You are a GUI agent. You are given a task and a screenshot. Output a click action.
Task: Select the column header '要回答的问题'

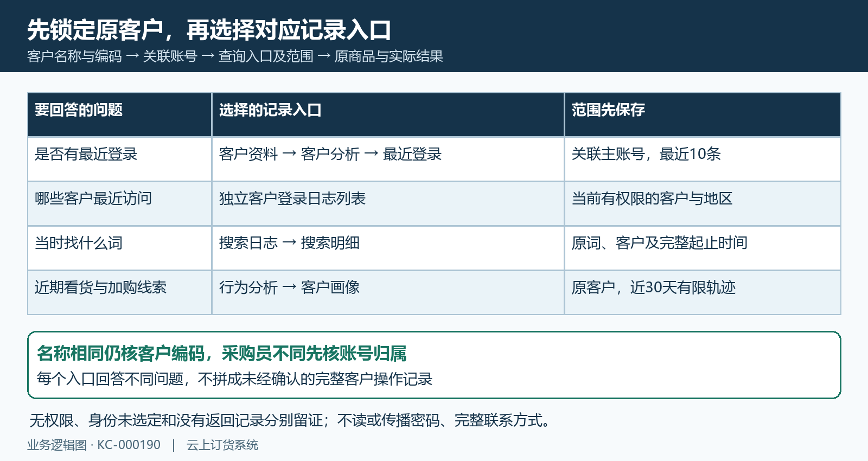point(119,114)
